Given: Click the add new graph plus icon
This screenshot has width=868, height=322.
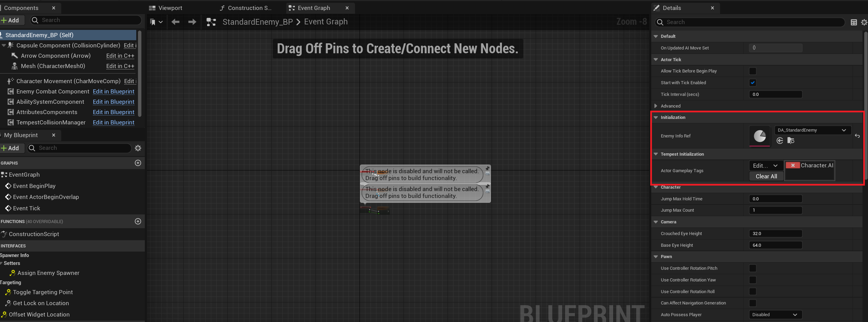Looking at the screenshot, I should (138, 163).
